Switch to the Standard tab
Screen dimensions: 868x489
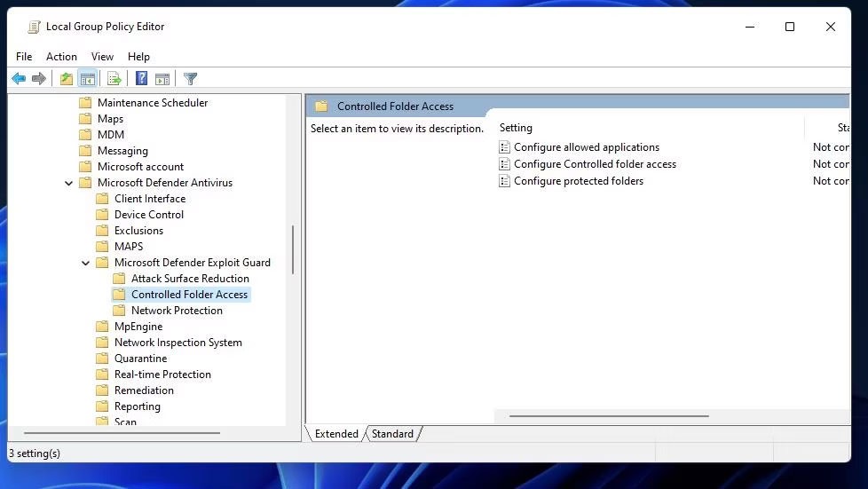click(x=392, y=434)
